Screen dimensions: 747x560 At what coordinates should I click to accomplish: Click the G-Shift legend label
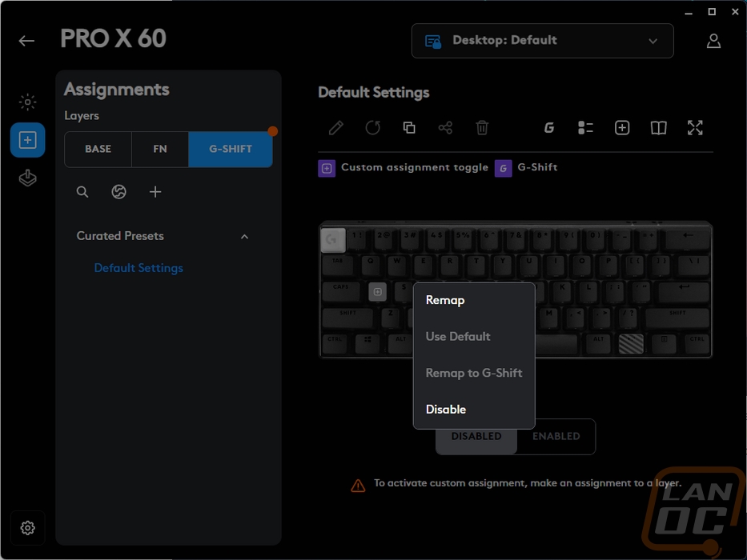pos(537,168)
